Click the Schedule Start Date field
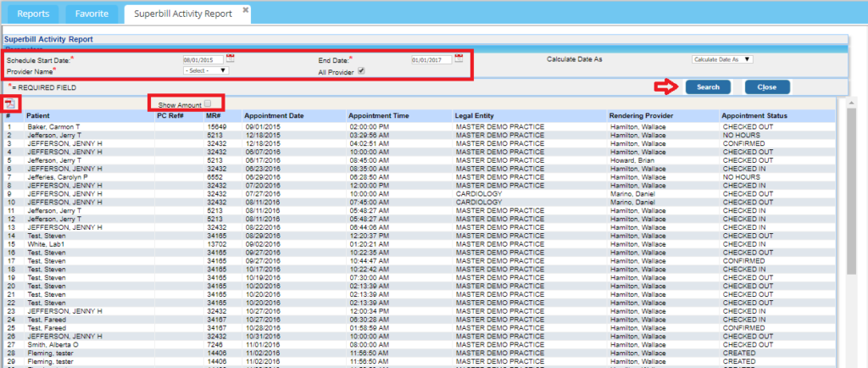The width and height of the screenshot is (868, 368). [x=203, y=59]
